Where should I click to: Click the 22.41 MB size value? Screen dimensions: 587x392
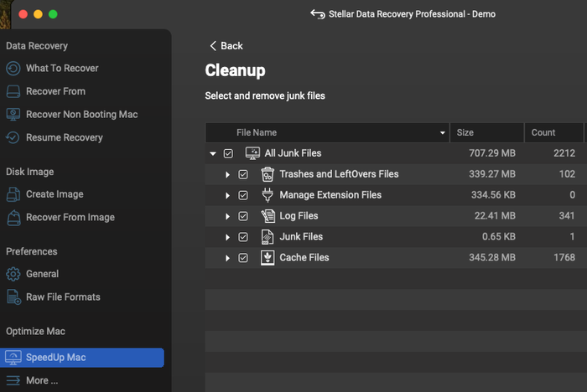pyautogui.click(x=495, y=216)
